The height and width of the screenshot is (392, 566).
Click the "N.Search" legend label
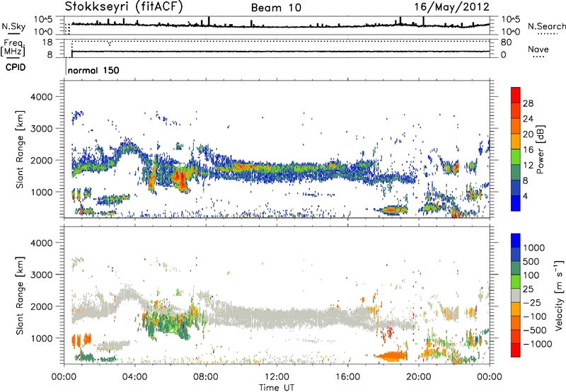[x=547, y=26]
